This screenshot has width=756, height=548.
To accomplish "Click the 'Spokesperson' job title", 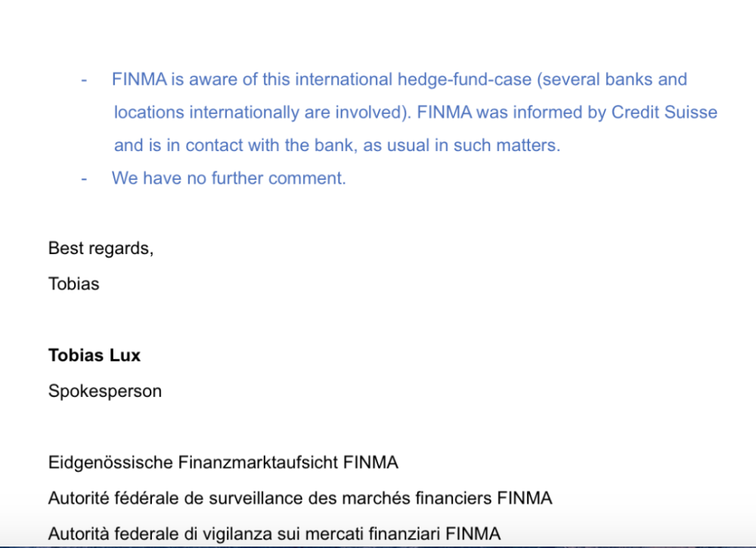I will 104,391.
